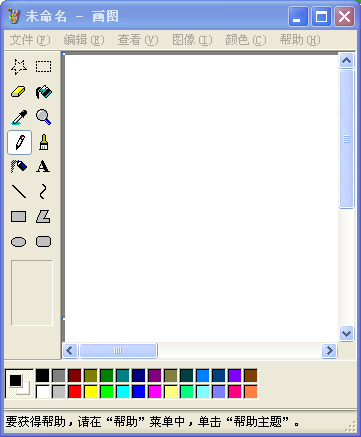This screenshot has width=361, height=437.
Task: Activate the Airbrush spray can tool
Action: (x=19, y=167)
